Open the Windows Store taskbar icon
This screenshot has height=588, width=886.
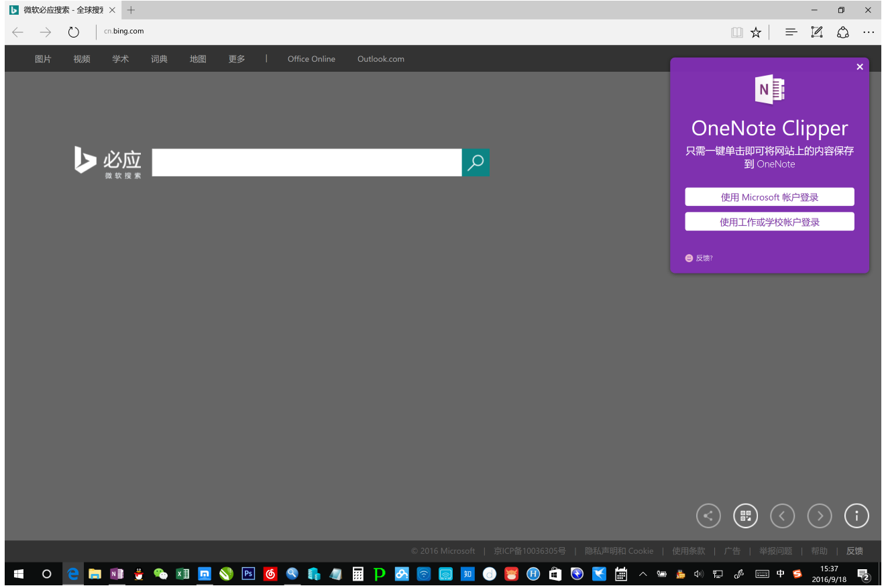[x=555, y=574]
